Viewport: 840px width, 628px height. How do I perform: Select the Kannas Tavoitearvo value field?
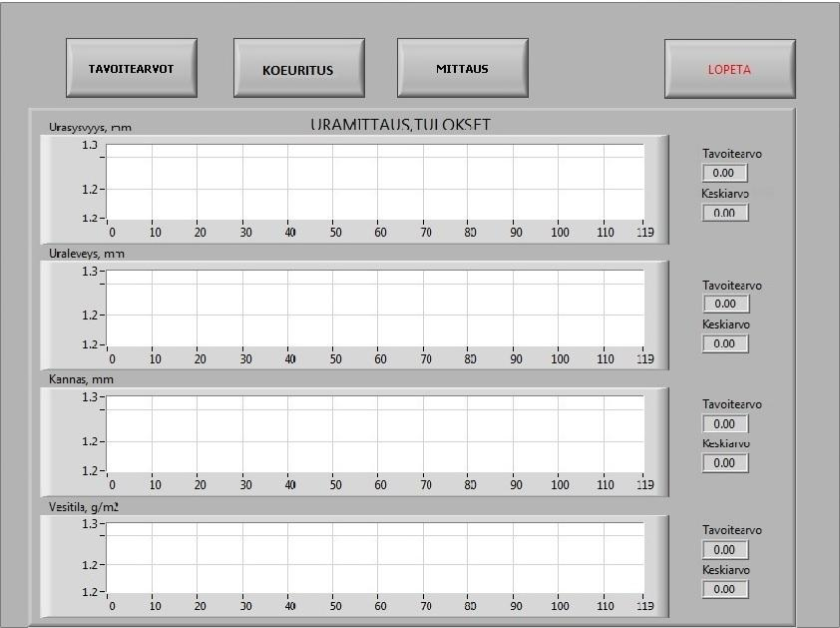[725, 423]
